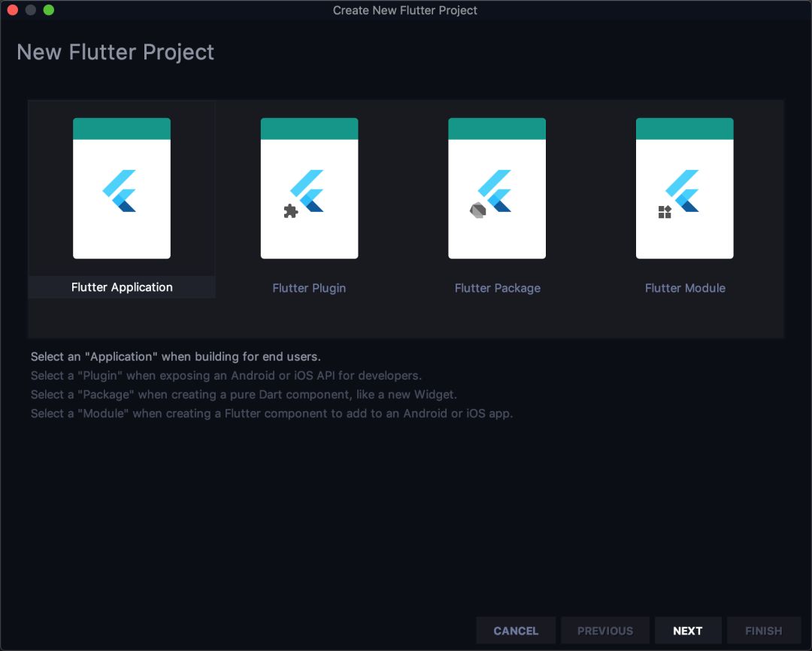
Task: Click the "Flutter Application" label
Action: click(x=122, y=287)
